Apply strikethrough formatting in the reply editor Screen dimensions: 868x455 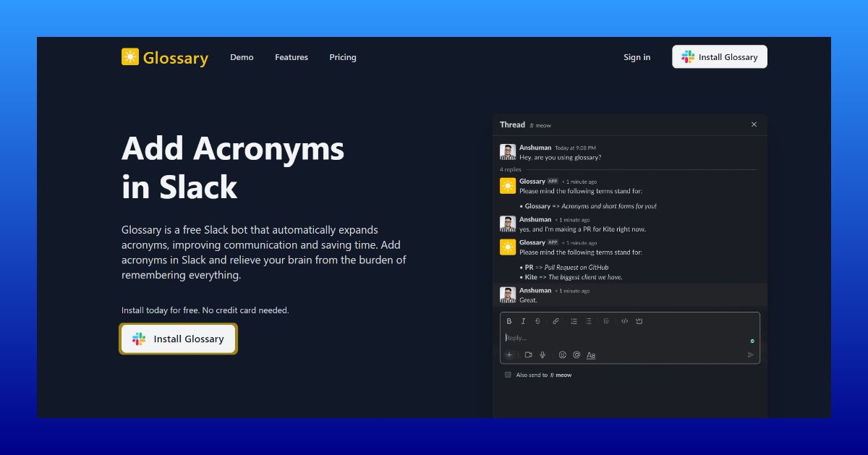(537, 321)
